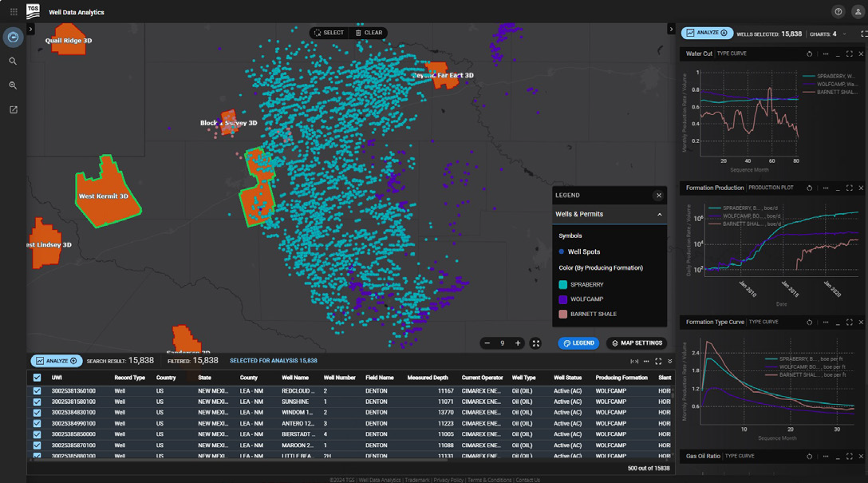Click the SPRABERRY color swatch in the legend

[563, 283]
